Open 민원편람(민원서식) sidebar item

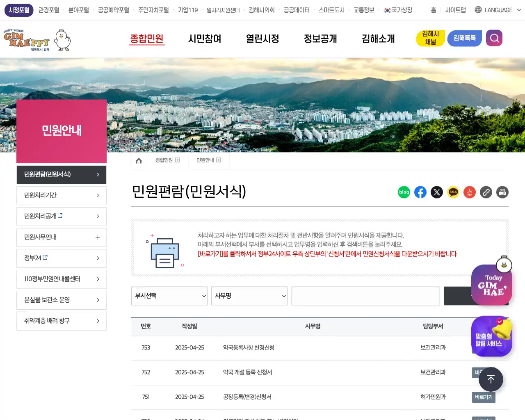coord(62,175)
